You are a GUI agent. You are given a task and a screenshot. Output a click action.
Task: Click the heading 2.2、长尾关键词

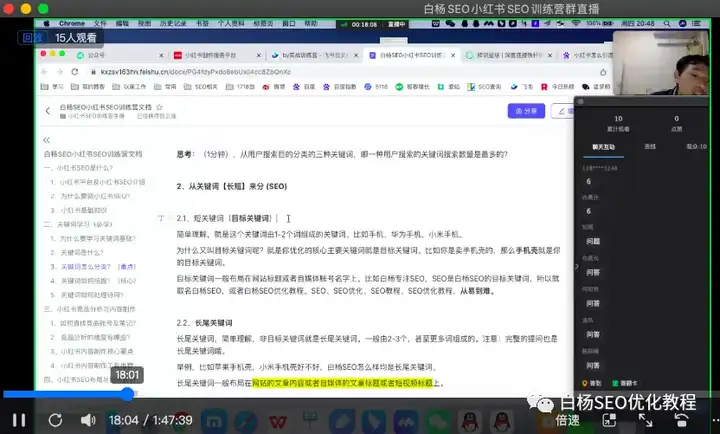click(x=204, y=323)
